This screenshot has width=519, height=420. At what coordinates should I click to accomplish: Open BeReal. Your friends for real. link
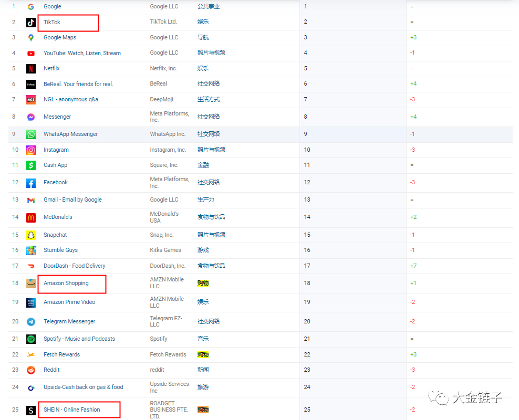coord(78,84)
